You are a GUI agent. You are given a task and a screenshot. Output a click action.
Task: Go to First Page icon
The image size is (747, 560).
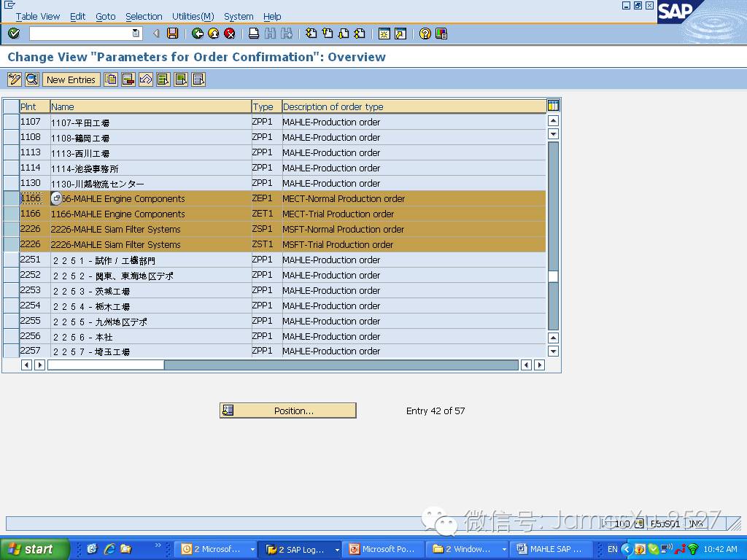[311, 34]
